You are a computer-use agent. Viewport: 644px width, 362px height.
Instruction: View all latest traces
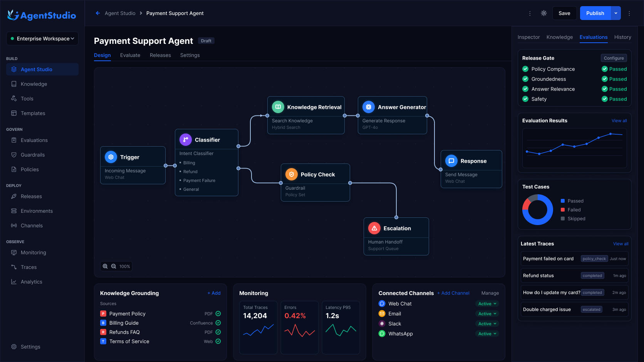[x=621, y=244]
